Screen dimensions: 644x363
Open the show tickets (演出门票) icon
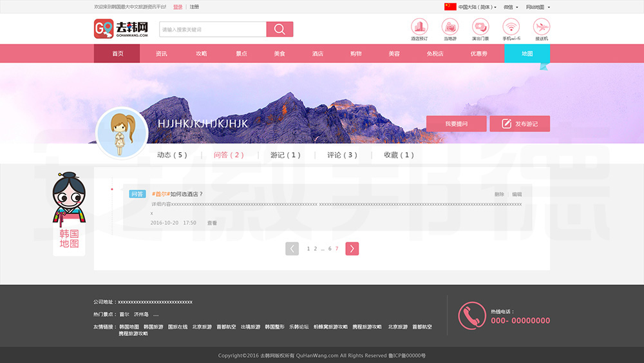[x=480, y=27]
